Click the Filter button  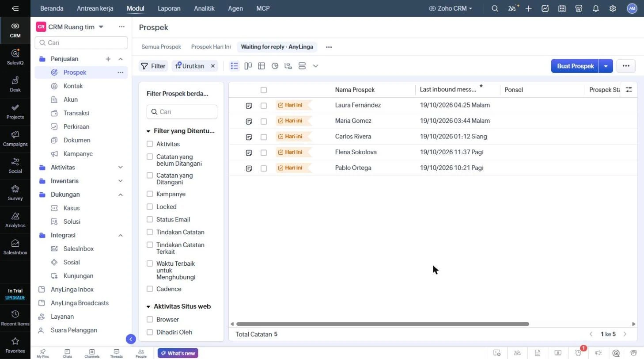point(153,66)
